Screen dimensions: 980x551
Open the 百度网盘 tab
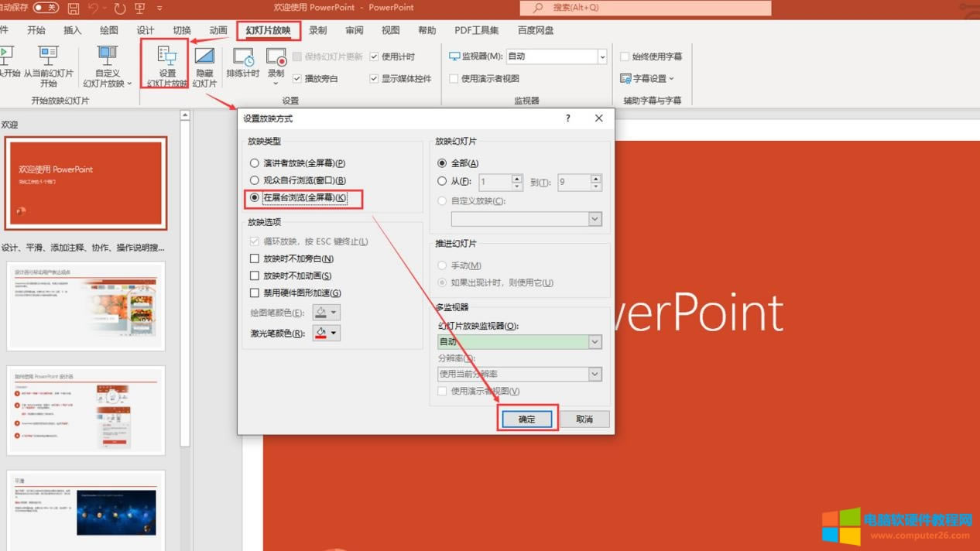[536, 30]
